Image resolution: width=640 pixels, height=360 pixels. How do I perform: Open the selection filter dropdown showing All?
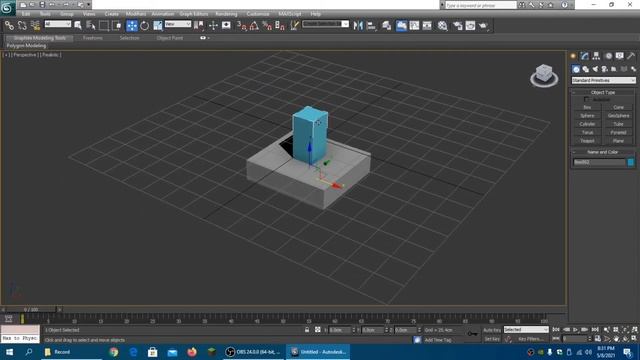(58, 24)
